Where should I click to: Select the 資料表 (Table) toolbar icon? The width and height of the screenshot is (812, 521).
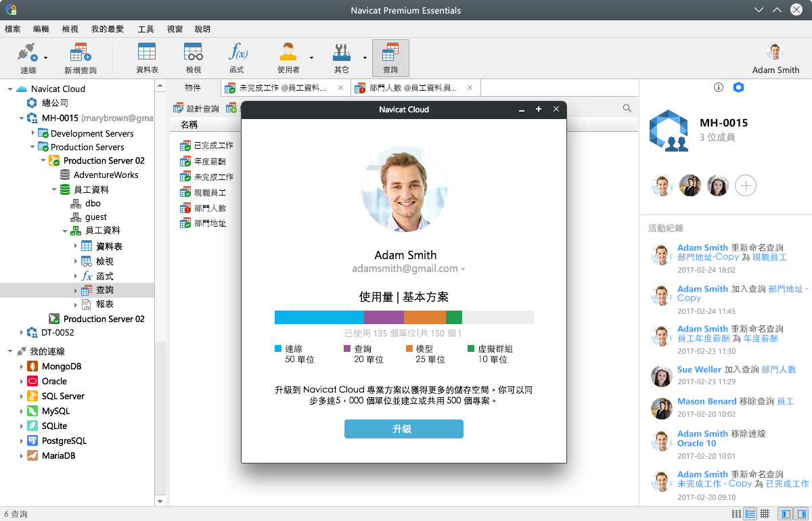click(x=147, y=58)
